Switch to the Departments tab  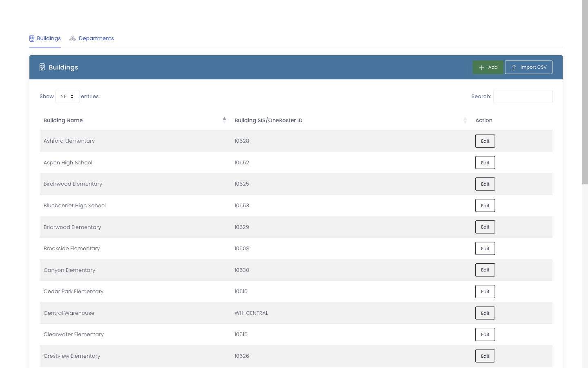pyautogui.click(x=91, y=38)
